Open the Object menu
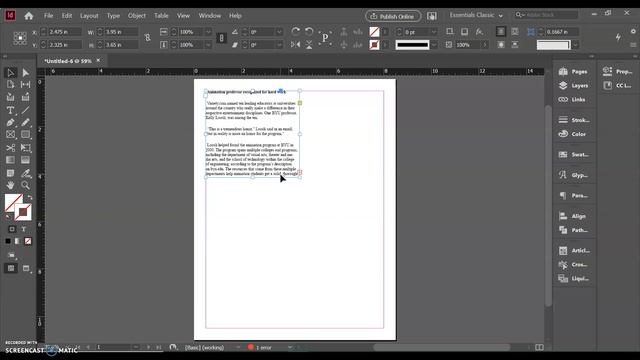Viewport: 640px width, 360px height. coord(137,16)
